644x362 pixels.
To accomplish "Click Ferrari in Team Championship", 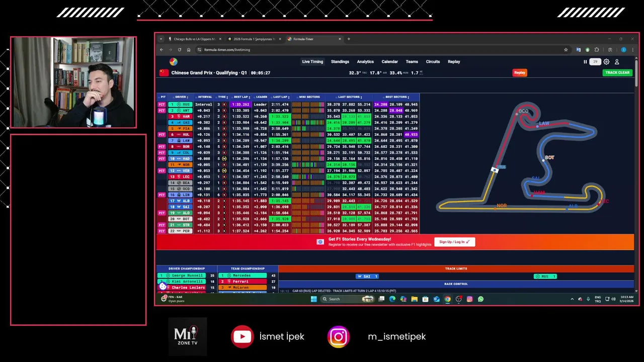I will click(x=243, y=282).
